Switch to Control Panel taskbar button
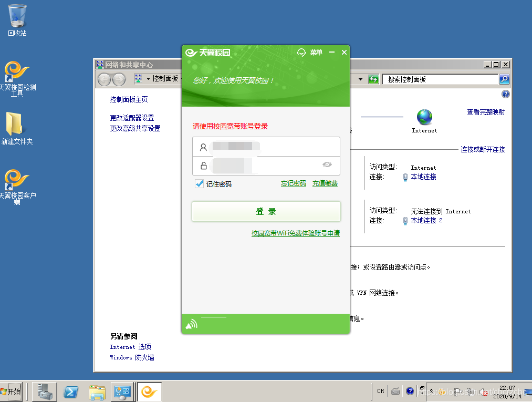This screenshot has width=532, height=402. (x=122, y=392)
